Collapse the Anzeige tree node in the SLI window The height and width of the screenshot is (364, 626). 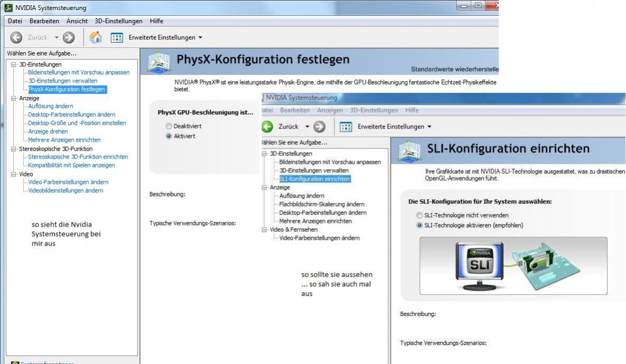pyautogui.click(x=264, y=187)
